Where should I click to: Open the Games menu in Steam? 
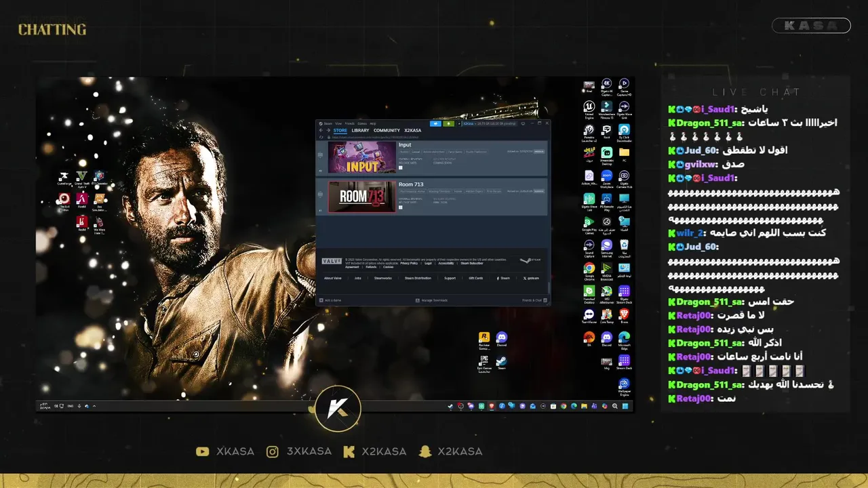coord(362,123)
